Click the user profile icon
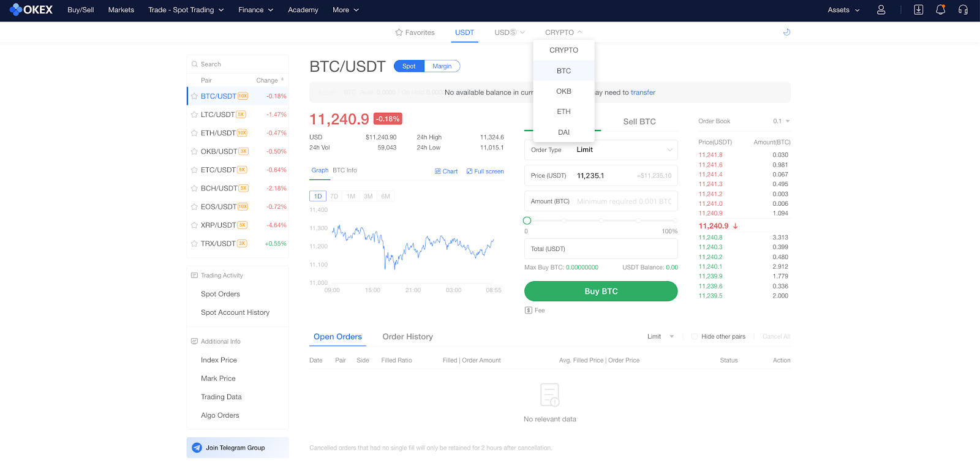This screenshot has height=463, width=980. click(881, 10)
